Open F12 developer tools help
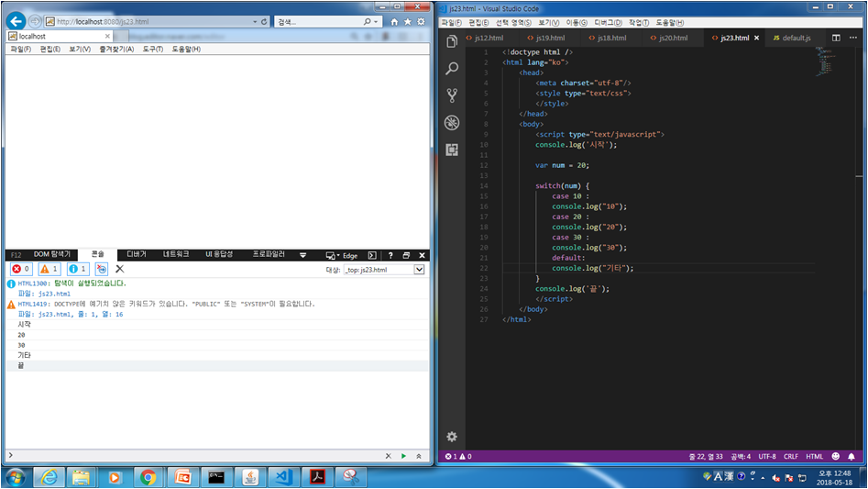 tap(390, 255)
